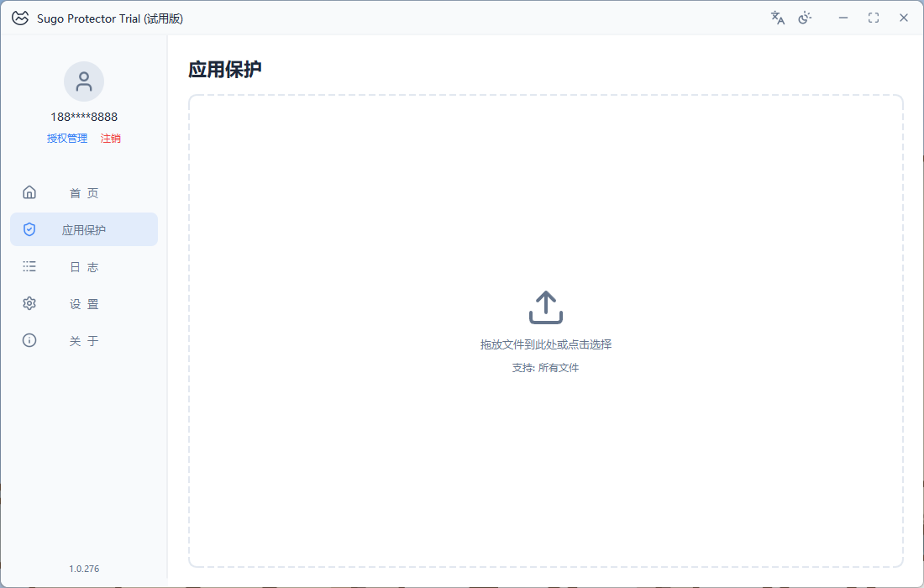Click the info circle icon for 关于
924x588 pixels.
click(x=29, y=340)
